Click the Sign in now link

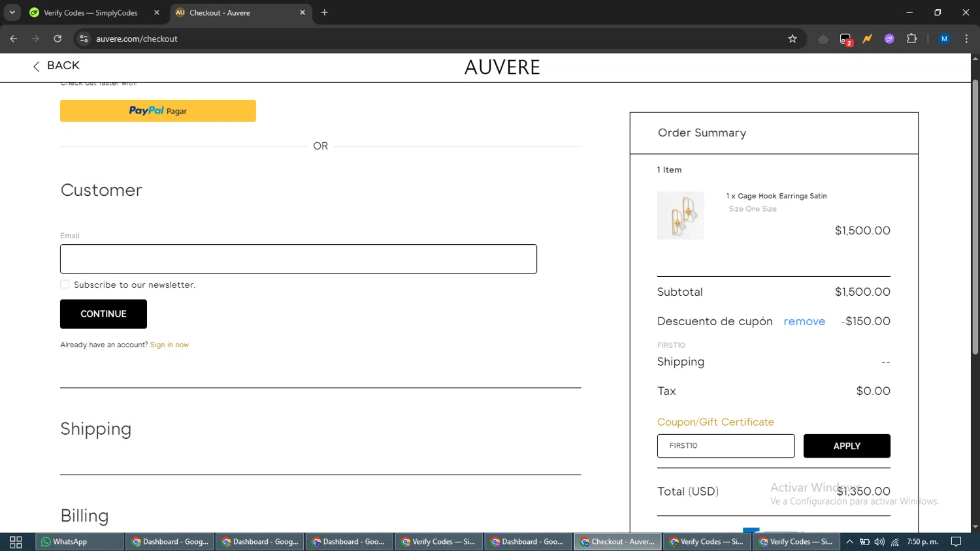[169, 345]
